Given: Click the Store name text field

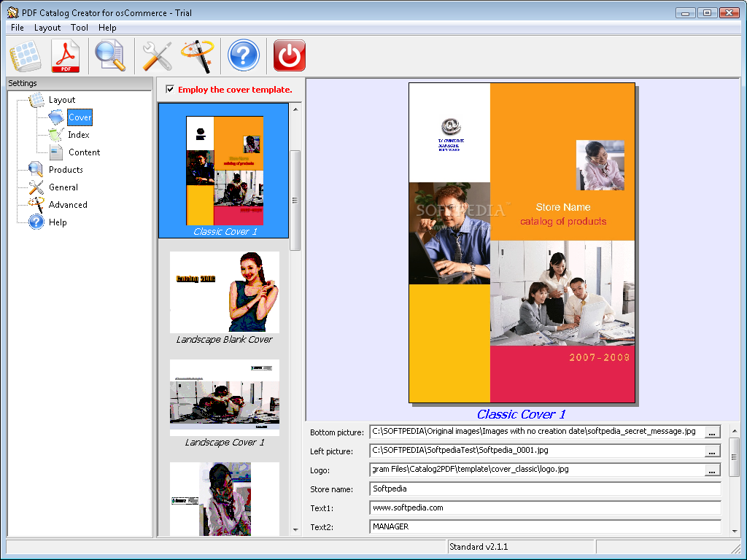Looking at the screenshot, I should coord(544,489).
